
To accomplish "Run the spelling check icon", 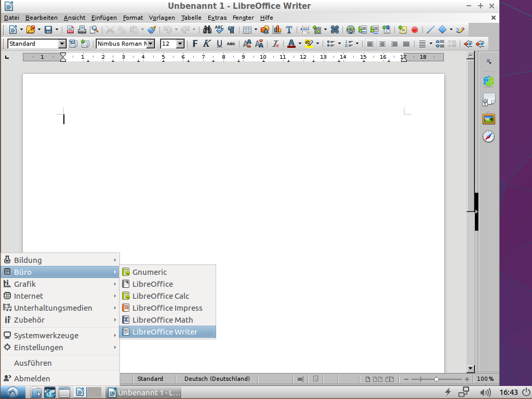I will 219,30.
